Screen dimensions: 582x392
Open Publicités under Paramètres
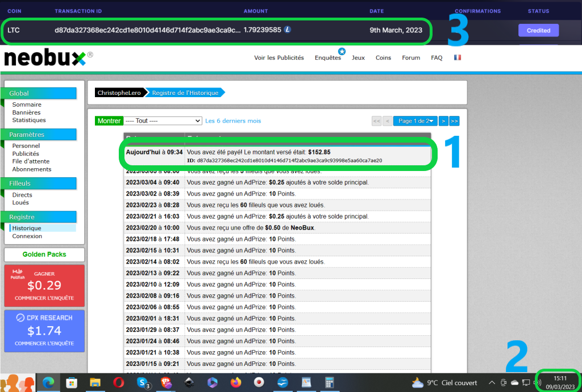pyautogui.click(x=26, y=153)
